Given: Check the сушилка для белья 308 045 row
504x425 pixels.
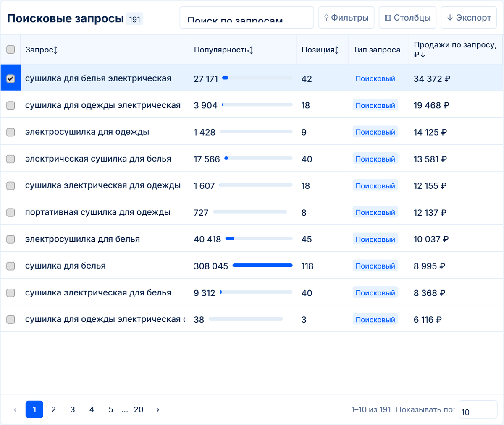Looking at the screenshot, I should [x=10, y=266].
